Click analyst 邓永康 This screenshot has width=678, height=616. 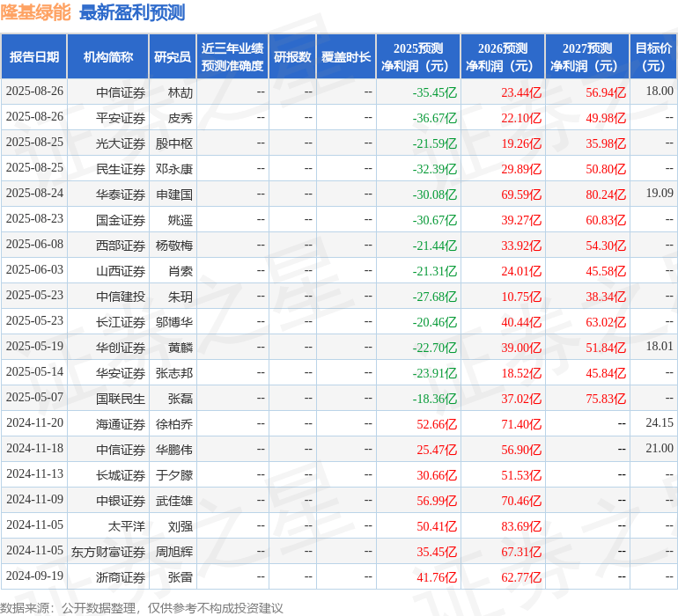174,169
